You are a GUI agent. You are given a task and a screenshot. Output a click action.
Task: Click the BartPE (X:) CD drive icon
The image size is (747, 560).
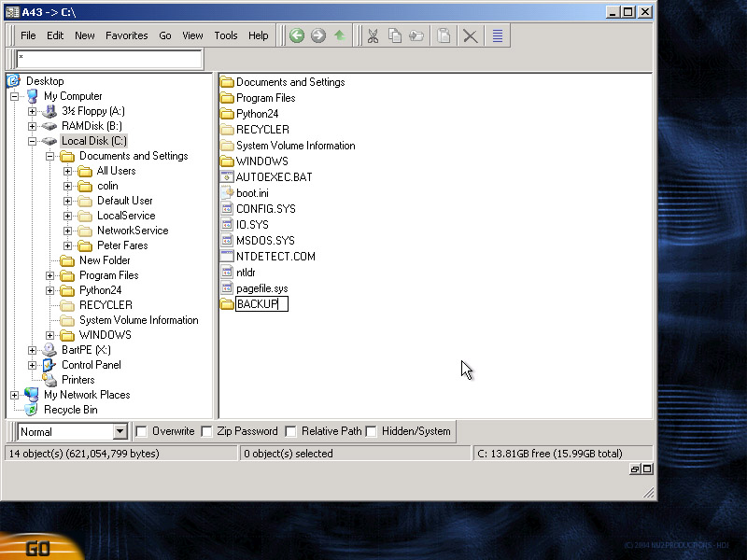pos(49,350)
